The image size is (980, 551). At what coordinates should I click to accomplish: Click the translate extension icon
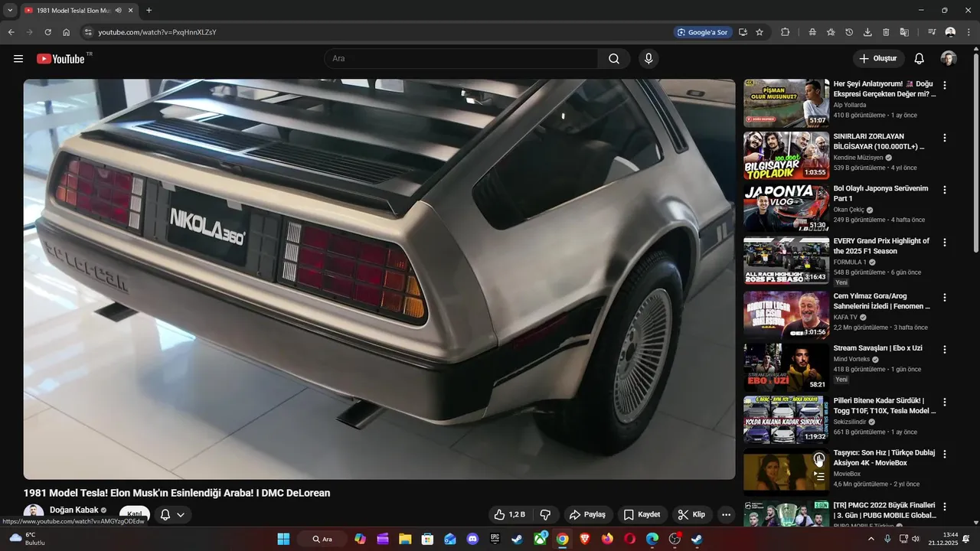pyautogui.click(x=904, y=32)
